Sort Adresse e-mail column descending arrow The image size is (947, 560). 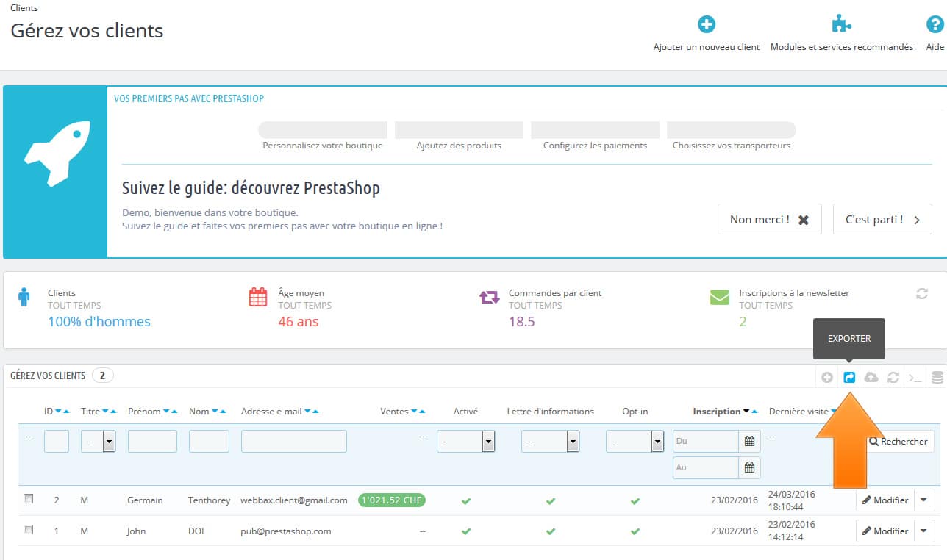(x=307, y=412)
